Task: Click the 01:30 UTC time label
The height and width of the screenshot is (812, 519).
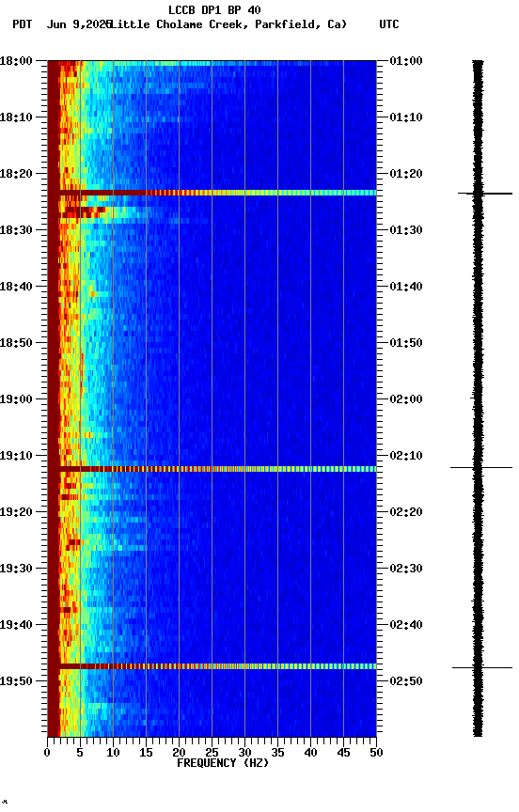Action: click(x=406, y=230)
